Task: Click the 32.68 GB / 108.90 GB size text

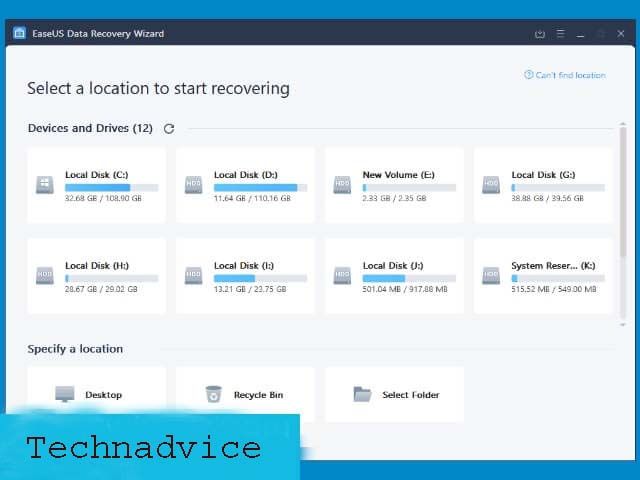Action: point(103,198)
